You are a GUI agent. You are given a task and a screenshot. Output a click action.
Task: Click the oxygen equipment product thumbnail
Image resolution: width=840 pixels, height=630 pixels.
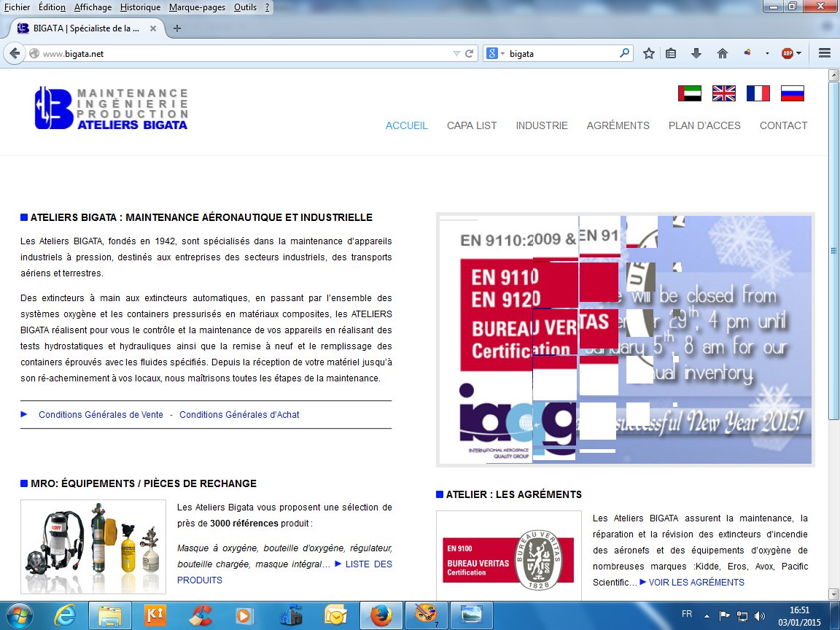tap(93, 546)
